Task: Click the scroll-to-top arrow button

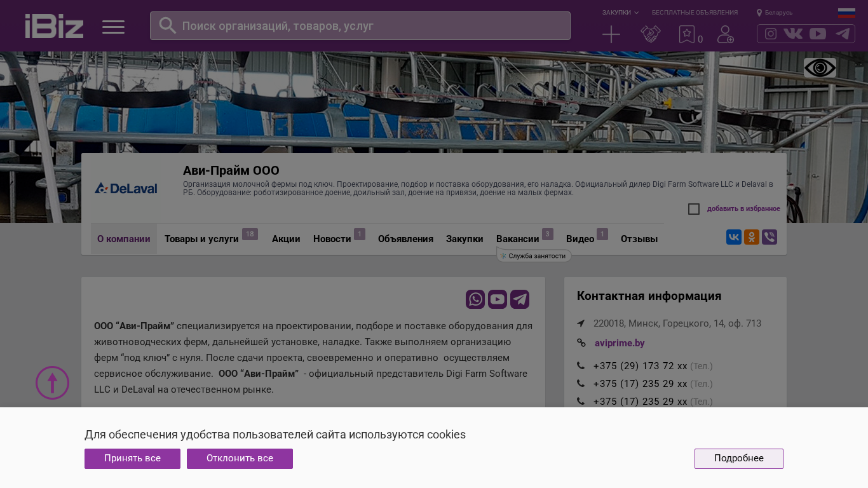Action: [x=52, y=383]
